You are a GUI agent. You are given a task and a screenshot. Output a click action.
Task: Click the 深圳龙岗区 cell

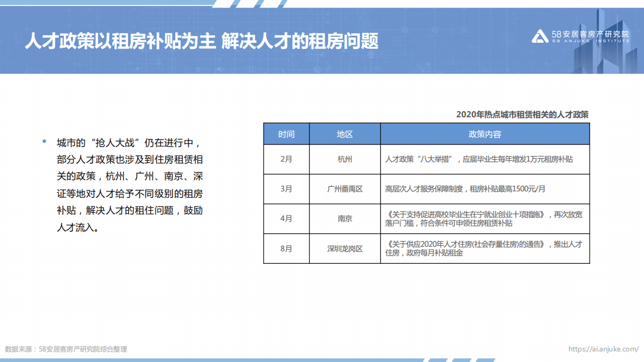tap(345, 248)
